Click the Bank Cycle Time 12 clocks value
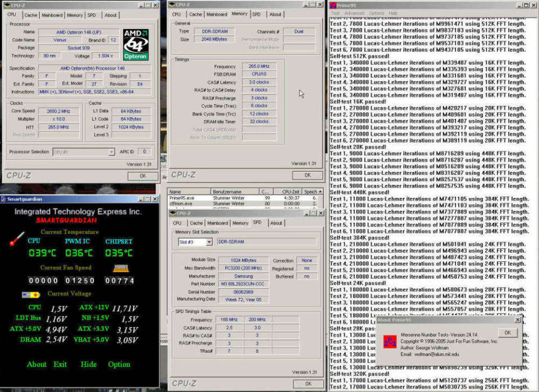This screenshot has height=392, width=539. tap(259, 114)
